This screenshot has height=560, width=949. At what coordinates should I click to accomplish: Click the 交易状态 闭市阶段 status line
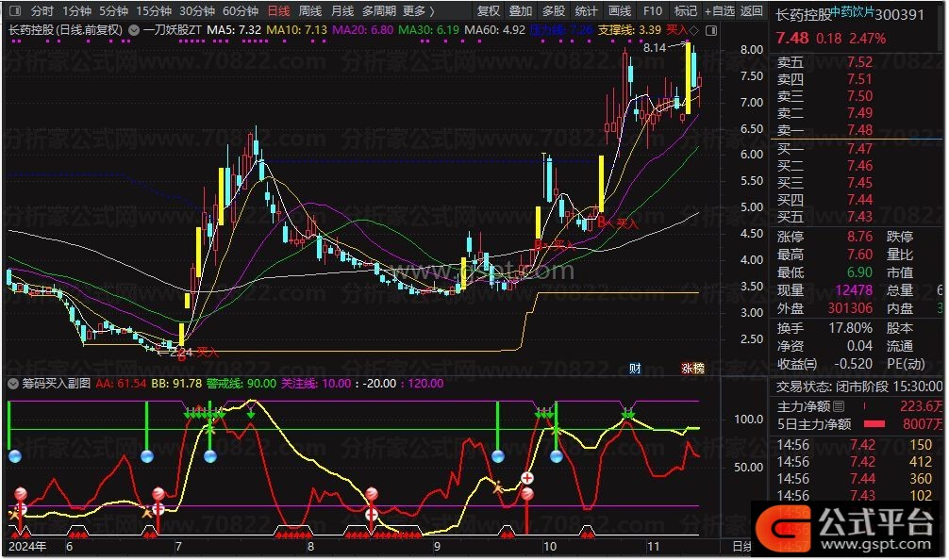pos(859,387)
